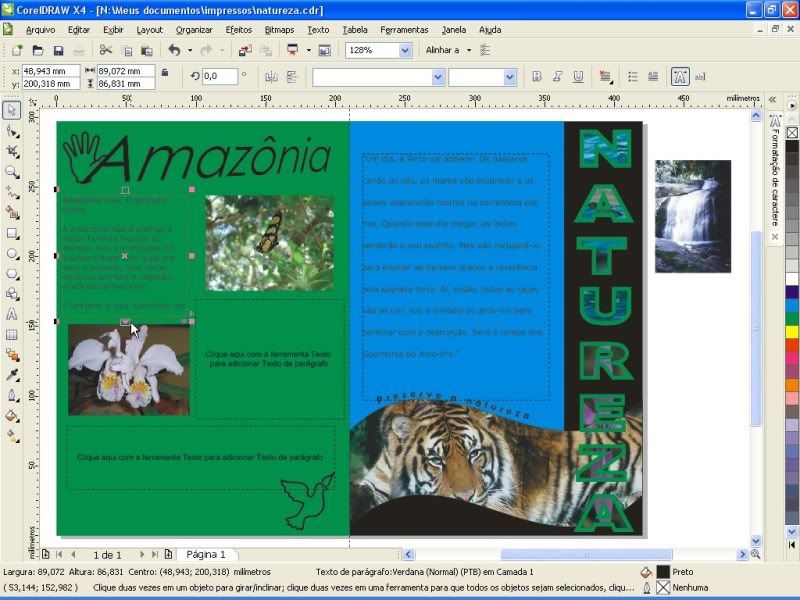Select the Eyedropper tool

pyautogui.click(x=12, y=375)
